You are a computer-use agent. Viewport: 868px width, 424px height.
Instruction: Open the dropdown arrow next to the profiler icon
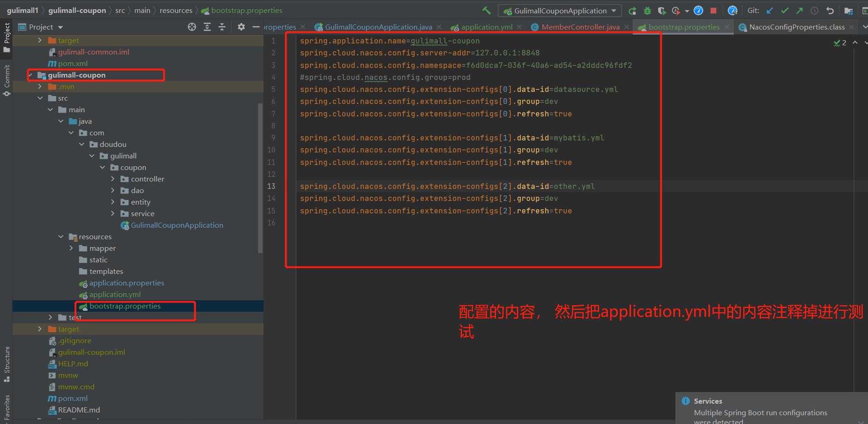[687, 11]
